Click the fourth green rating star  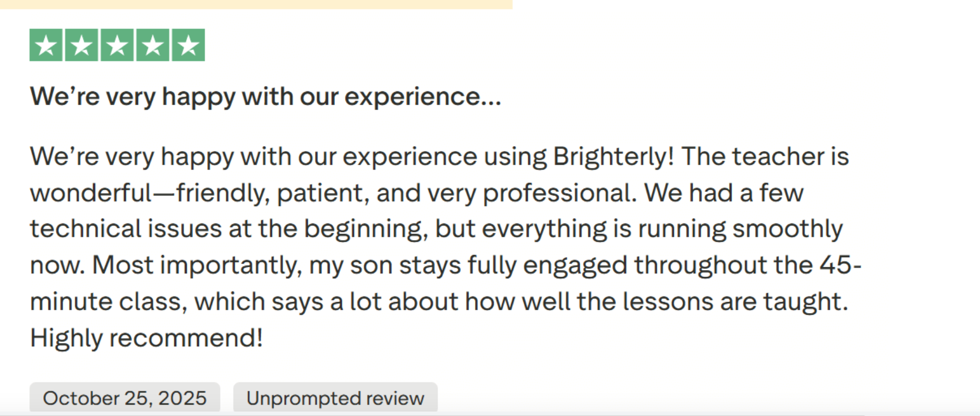pos(153,45)
